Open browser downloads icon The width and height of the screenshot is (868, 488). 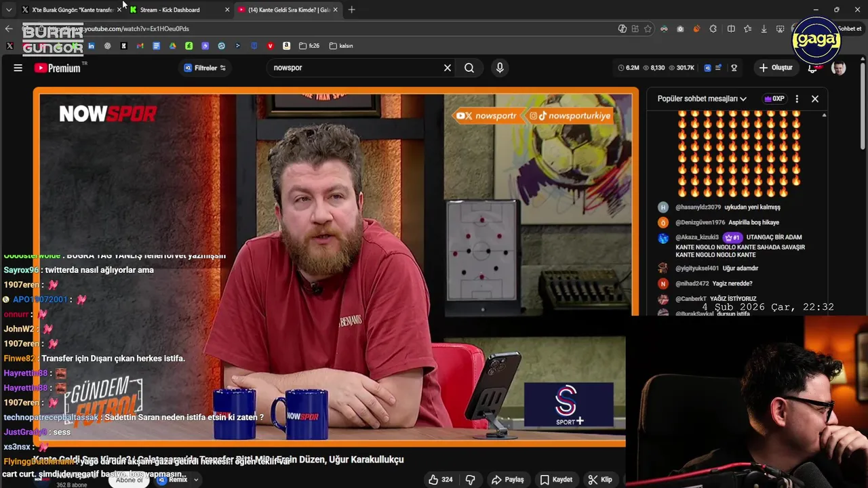764,28
